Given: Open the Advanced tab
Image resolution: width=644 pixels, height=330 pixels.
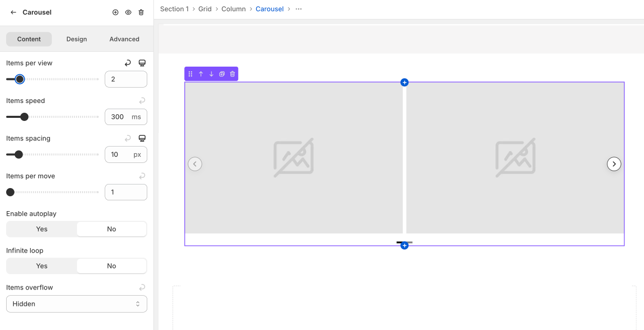Looking at the screenshot, I should pyautogui.click(x=124, y=39).
